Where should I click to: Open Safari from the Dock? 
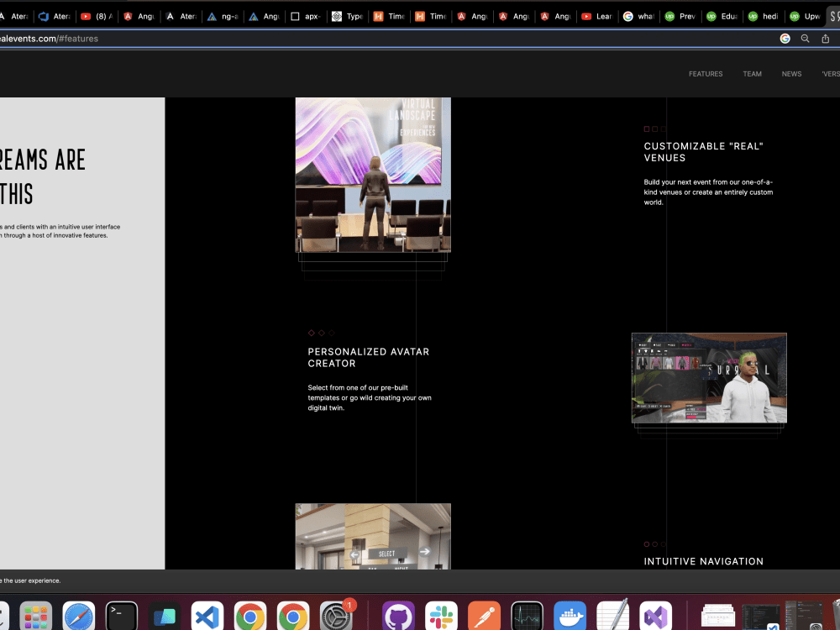[x=79, y=615]
